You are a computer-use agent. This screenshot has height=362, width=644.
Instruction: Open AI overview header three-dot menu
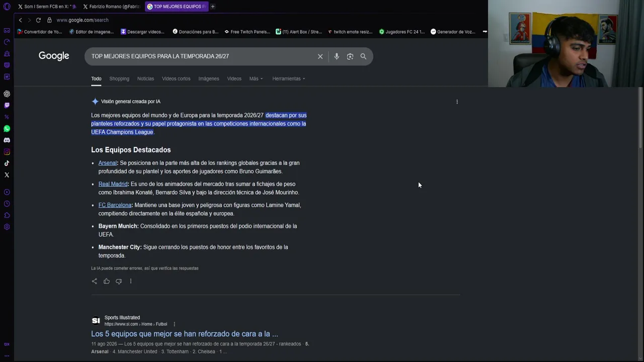tap(457, 102)
